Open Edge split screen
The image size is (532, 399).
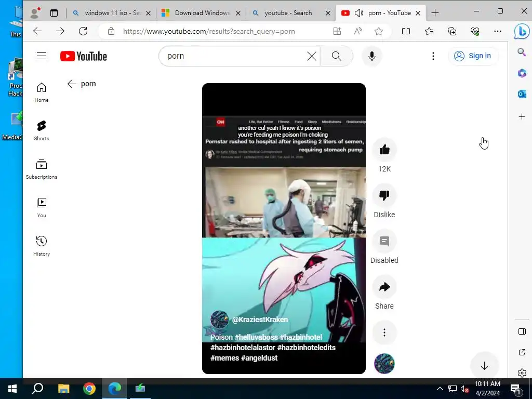(x=406, y=31)
